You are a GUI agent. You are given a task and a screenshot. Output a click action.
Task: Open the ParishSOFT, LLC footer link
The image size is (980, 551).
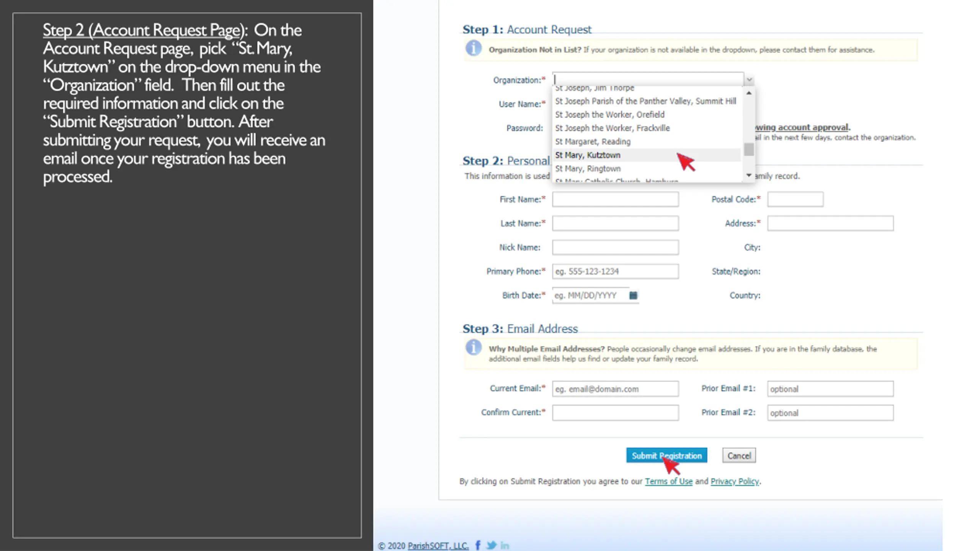pyautogui.click(x=438, y=546)
